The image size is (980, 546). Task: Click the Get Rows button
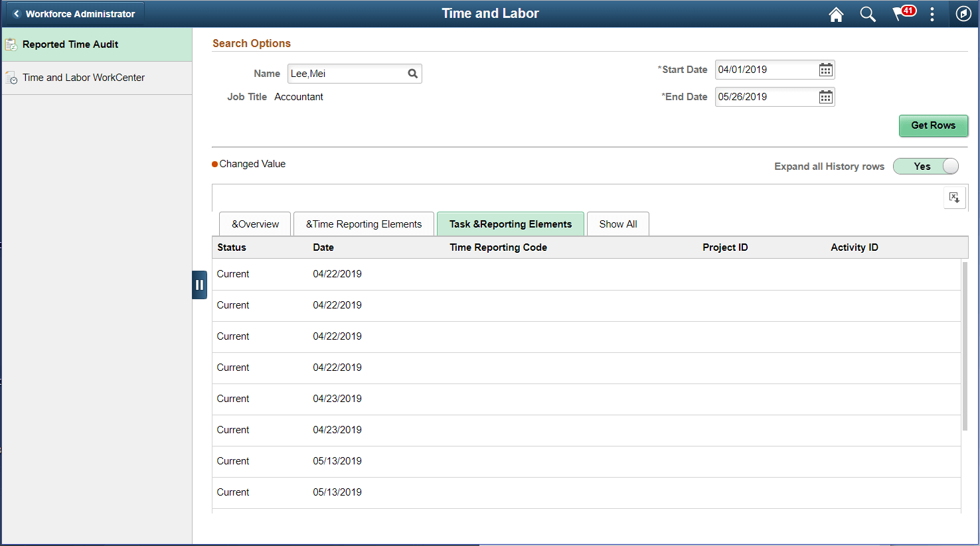[x=934, y=125]
